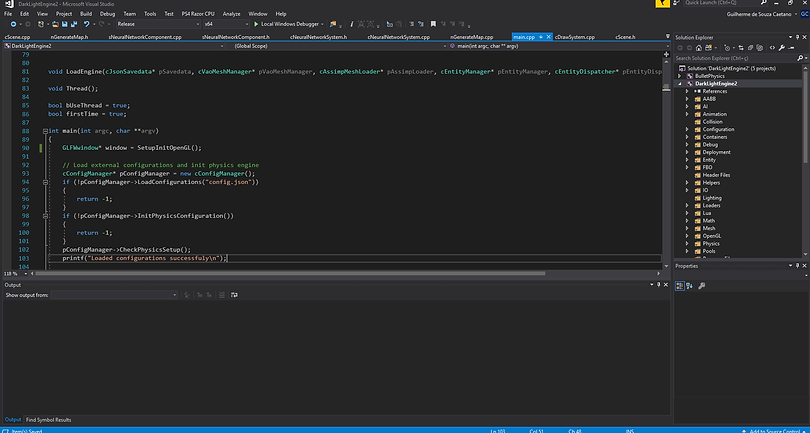The height and width of the screenshot is (433, 810).
Task: Open the Build menu
Action: pos(86,14)
